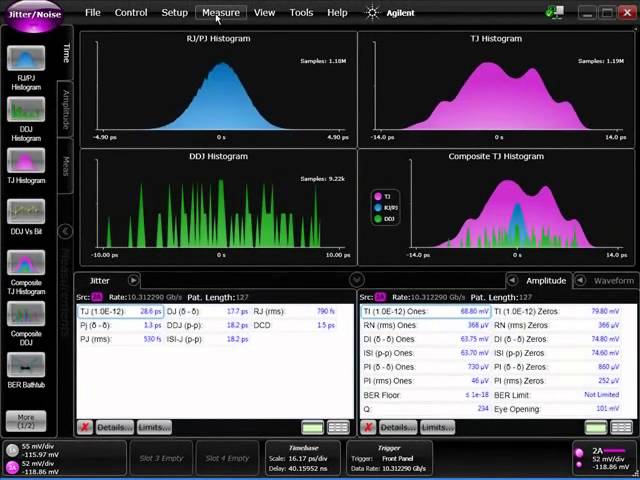Open the Measure menu
Viewport: 640px width, 480px height.
[x=221, y=13]
